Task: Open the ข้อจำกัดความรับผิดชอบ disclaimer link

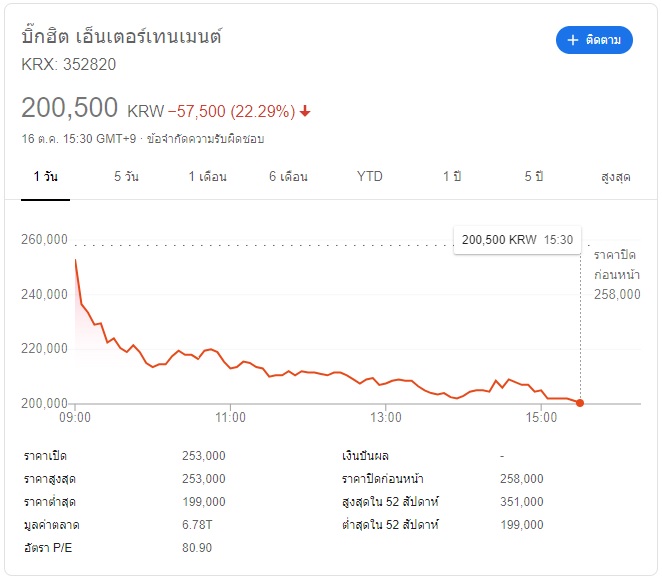Action: [205, 139]
